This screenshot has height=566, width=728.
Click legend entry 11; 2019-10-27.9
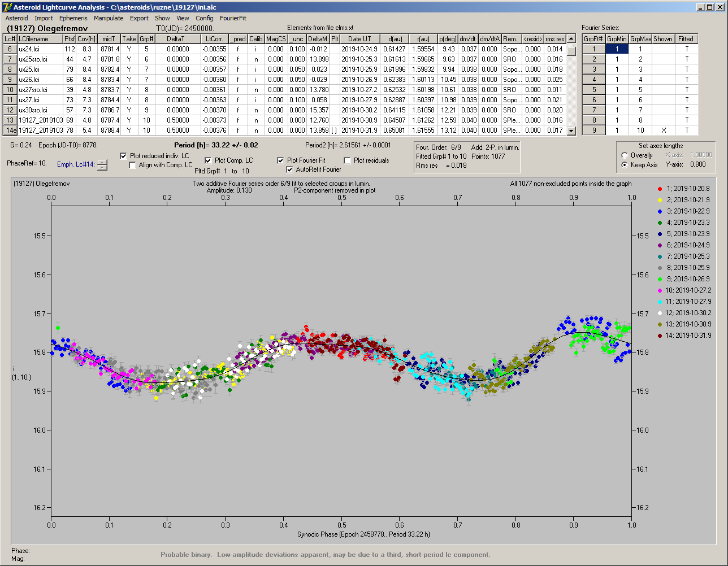point(684,302)
